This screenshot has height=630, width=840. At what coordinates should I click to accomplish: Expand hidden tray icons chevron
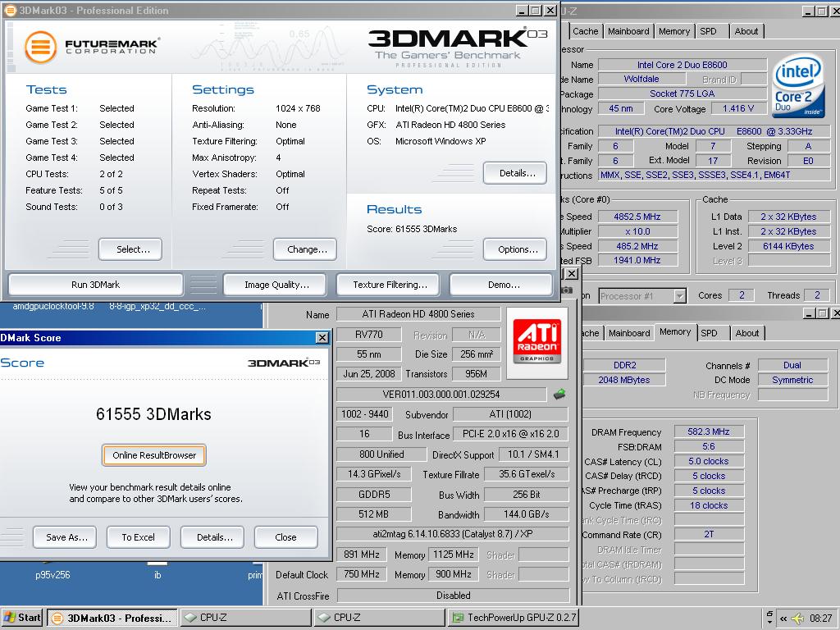pos(783,619)
